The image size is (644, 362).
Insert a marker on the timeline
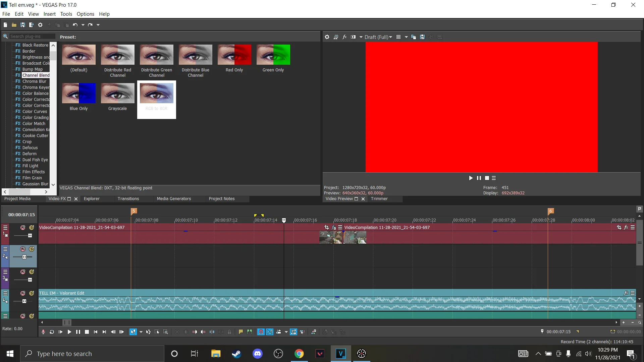pyautogui.click(x=241, y=332)
